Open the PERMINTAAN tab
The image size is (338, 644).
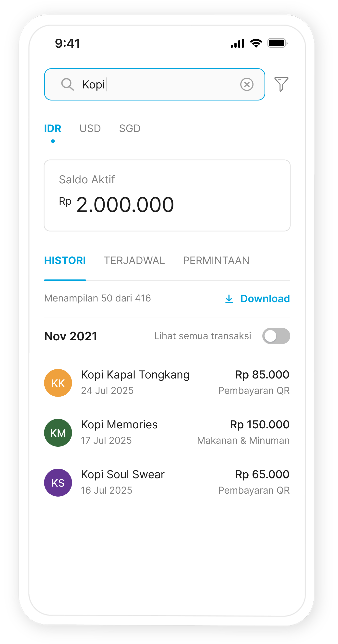pyautogui.click(x=216, y=260)
